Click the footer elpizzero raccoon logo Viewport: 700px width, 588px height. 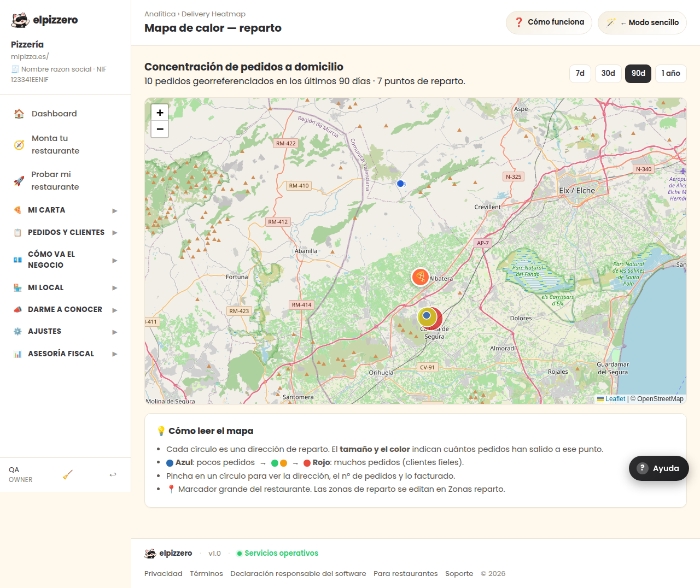pos(150,554)
